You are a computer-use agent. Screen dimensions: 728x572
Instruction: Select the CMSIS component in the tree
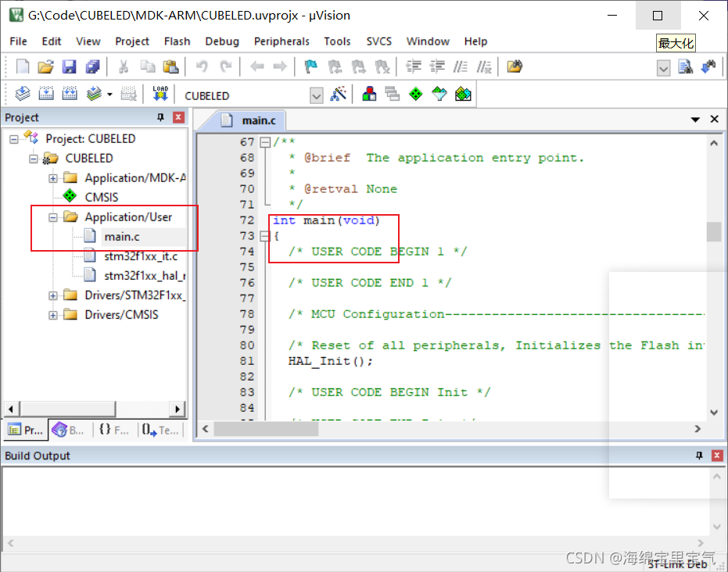click(101, 198)
